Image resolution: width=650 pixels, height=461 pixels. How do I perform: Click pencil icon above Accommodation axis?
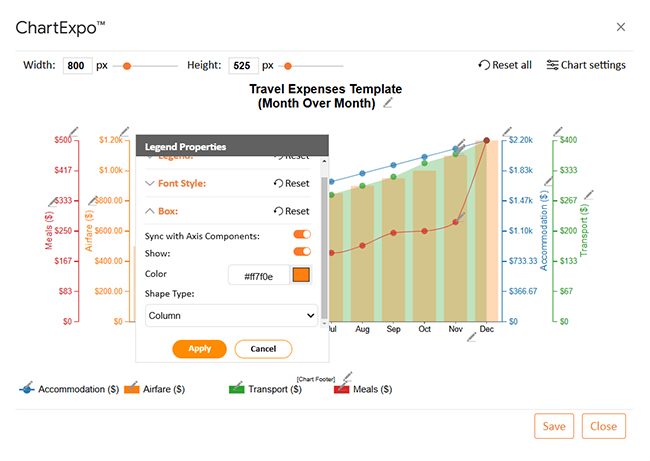coord(507,131)
